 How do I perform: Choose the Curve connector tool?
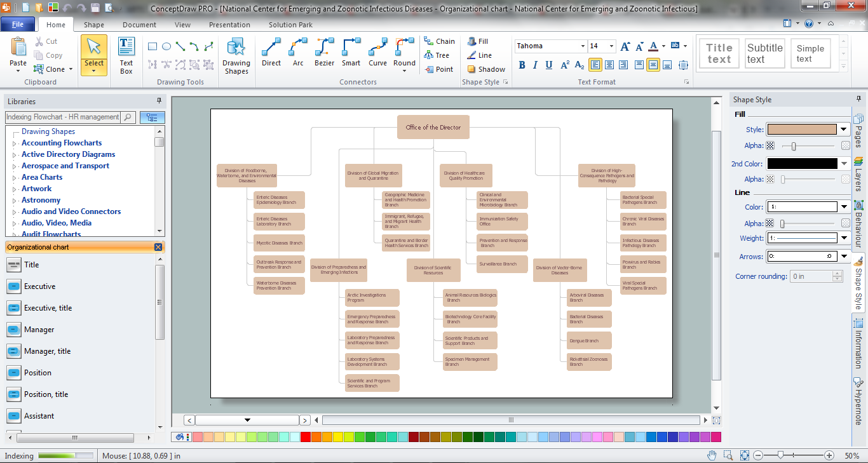pos(377,52)
